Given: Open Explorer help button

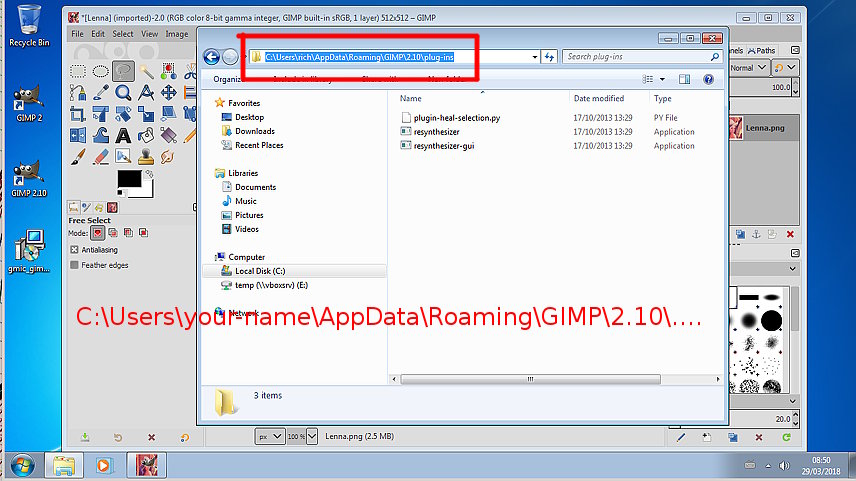Looking at the screenshot, I should tap(708, 79).
